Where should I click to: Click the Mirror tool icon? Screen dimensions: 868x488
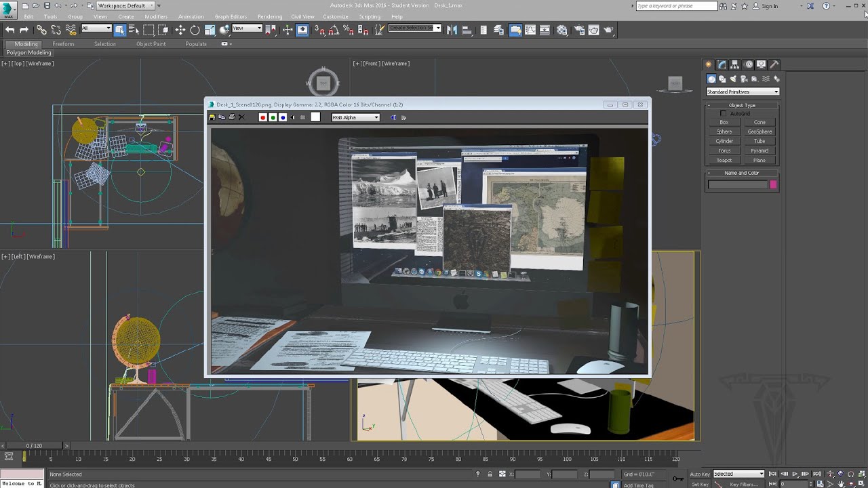tap(452, 30)
